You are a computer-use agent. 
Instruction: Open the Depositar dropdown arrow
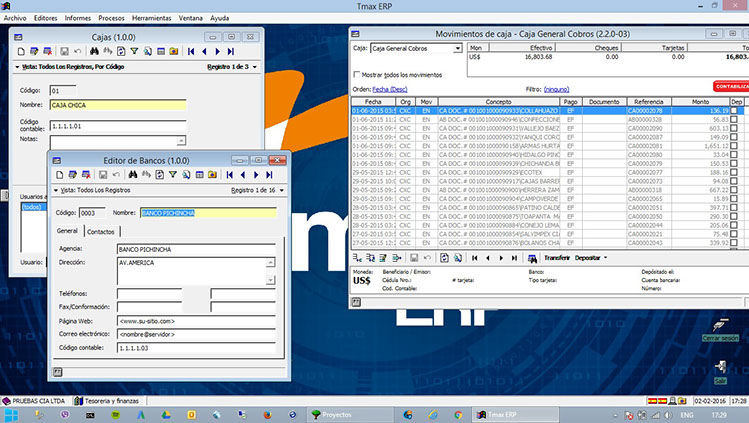(x=603, y=258)
